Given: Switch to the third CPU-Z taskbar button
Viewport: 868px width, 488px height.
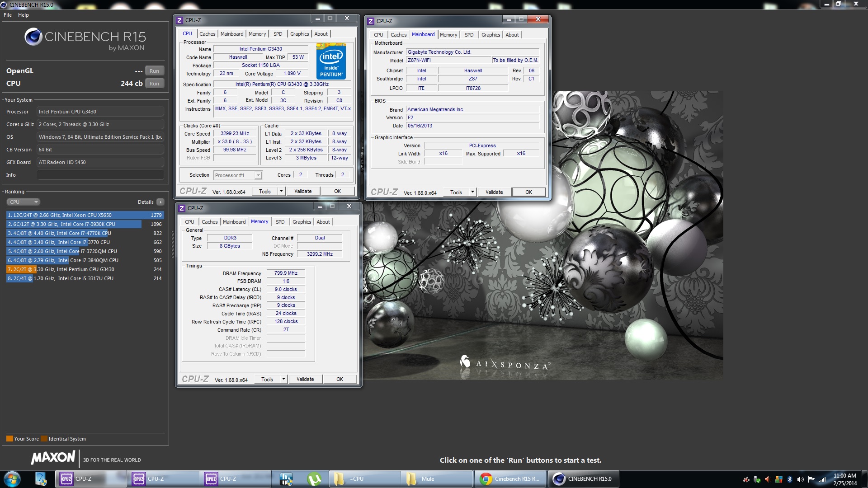Looking at the screenshot, I should (x=236, y=479).
